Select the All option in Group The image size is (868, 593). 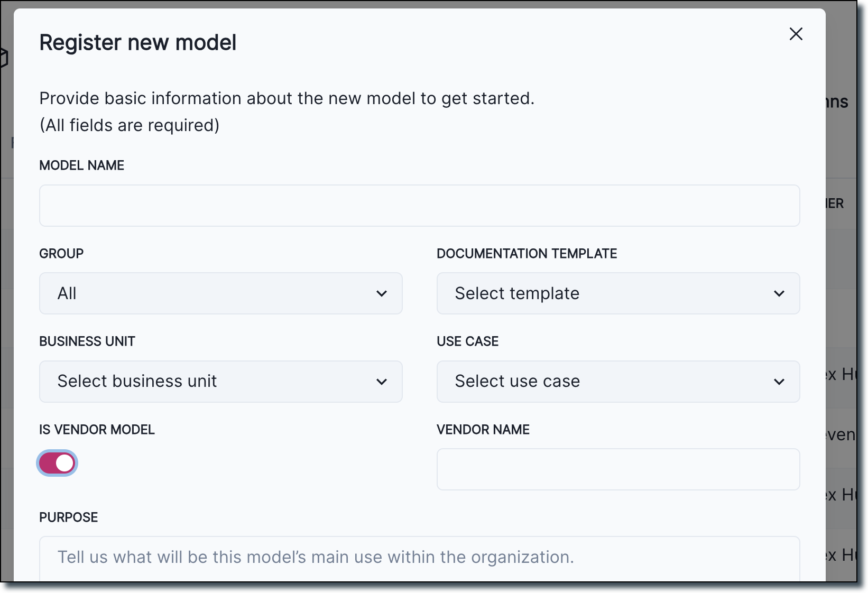tap(67, 293)
